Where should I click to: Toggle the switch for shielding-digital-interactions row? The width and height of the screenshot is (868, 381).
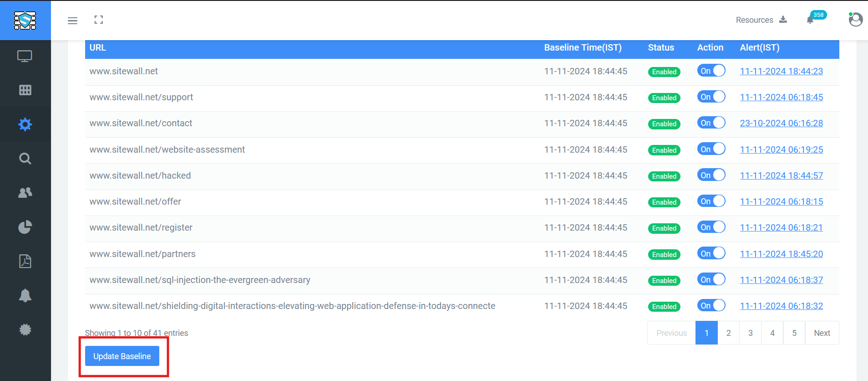[x=711, y=305]
